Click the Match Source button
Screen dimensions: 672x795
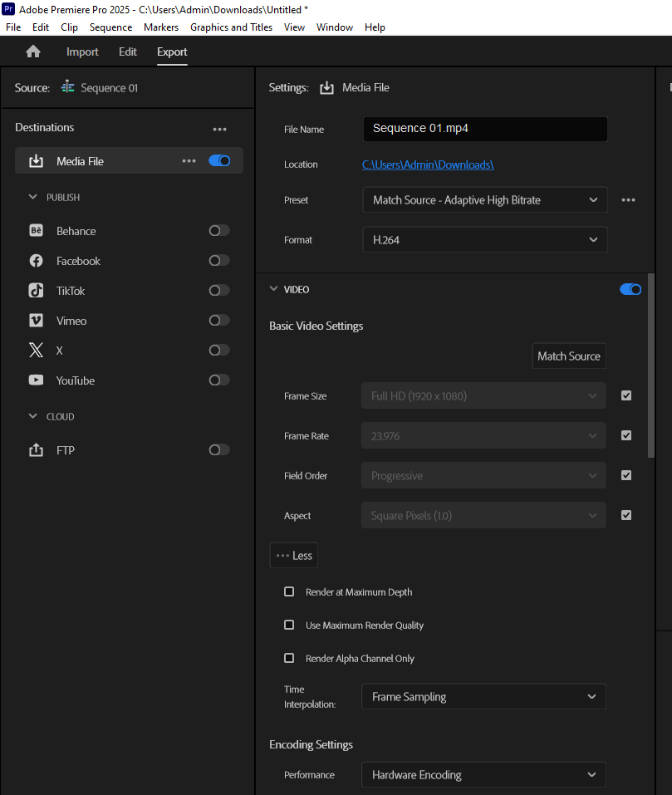point(569,356)
